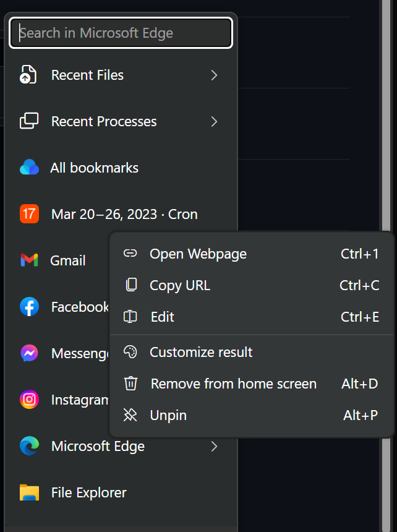Select Remove from home screen
Viewport: 397px width, 532px height.
coord(233,384)
